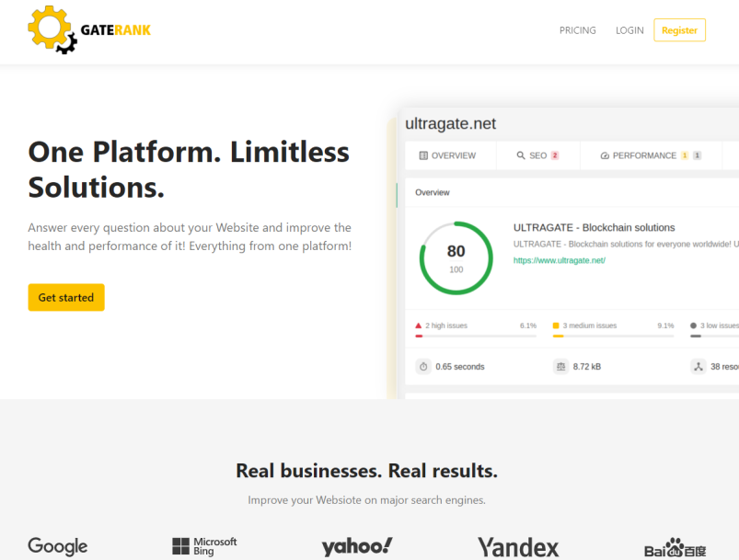739x560 pixels.
Task: Switch to the SEO tab
Action: 537,155
